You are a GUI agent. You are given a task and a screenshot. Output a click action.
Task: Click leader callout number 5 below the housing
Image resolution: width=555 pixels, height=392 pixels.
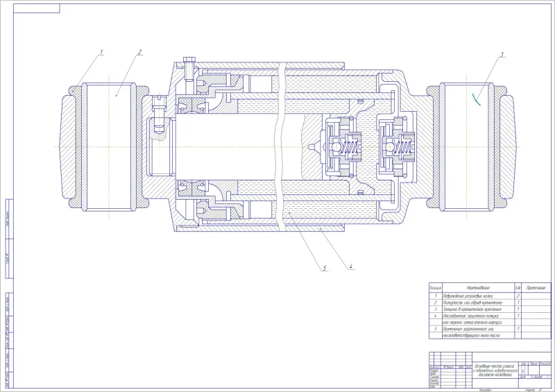pos(325,269)
